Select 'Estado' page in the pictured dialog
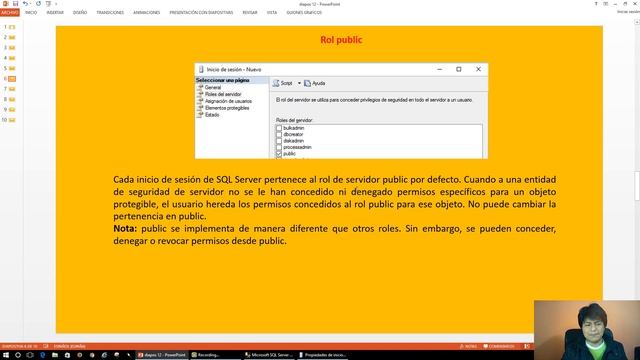This screenshot has width=640, height=360. pyautogui.click(x=212, y=115)
